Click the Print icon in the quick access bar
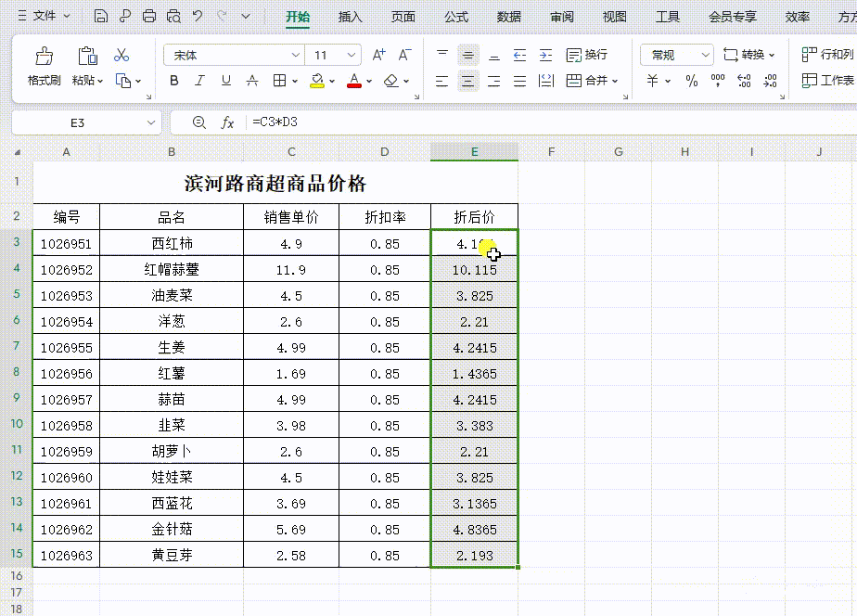The height and width of the screenshot is (616, 857). tap(149, 16)
